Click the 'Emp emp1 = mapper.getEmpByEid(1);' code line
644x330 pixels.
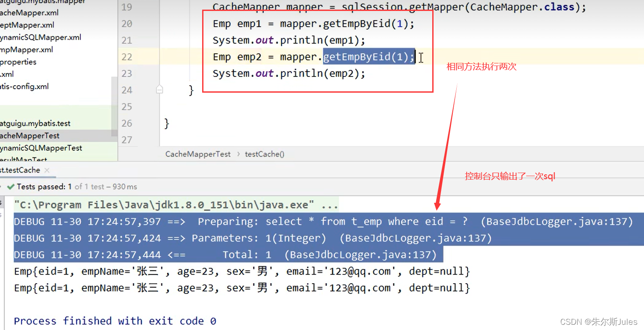point(313,24)
